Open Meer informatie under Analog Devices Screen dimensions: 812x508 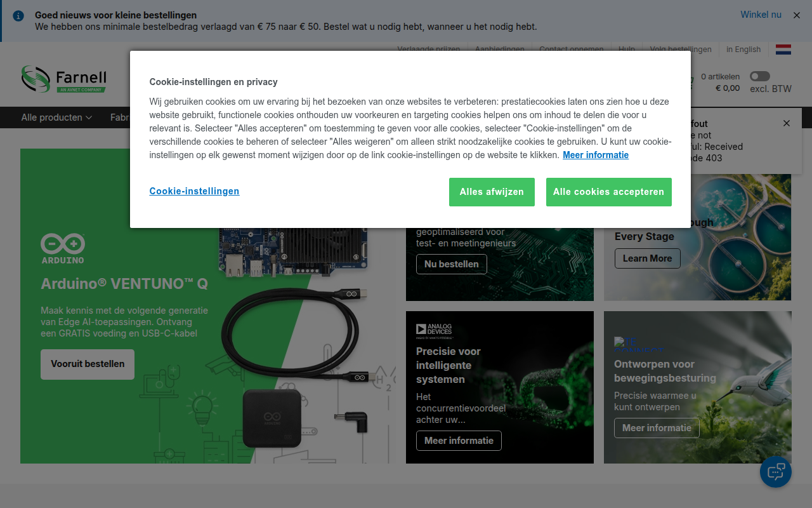coord(459,441)
